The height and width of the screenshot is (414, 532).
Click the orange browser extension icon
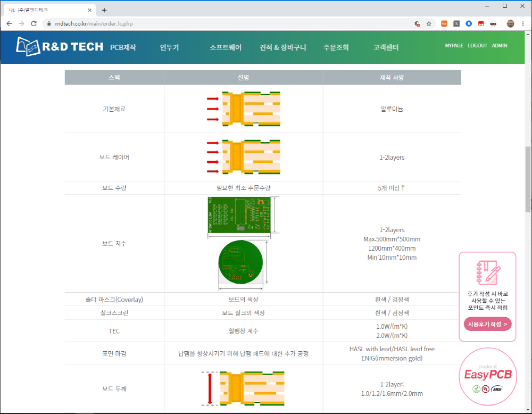click(x=444, y=23)
